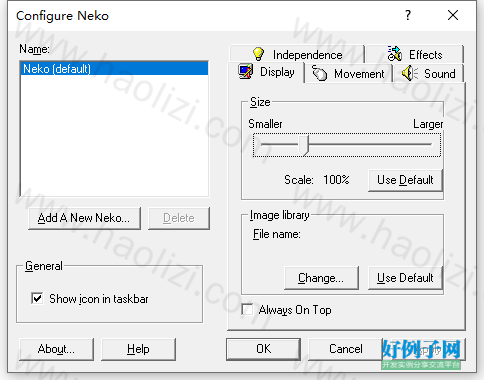
Task: Confirm with the OK button
Action: (263, 349)
